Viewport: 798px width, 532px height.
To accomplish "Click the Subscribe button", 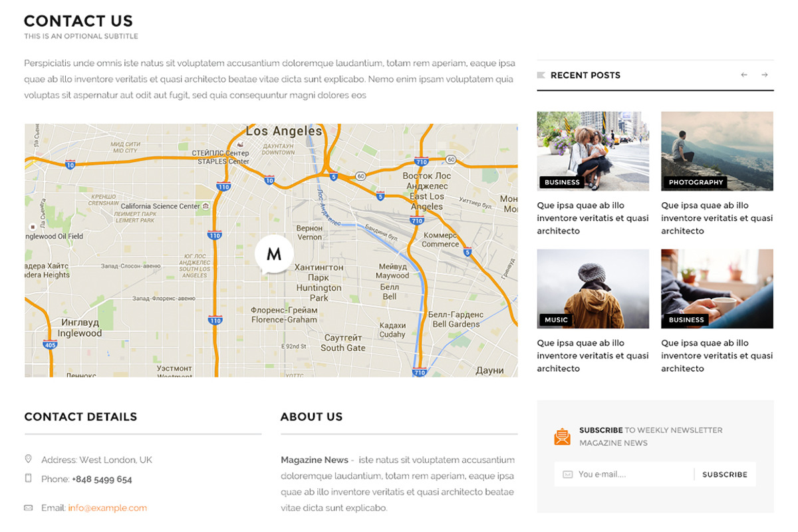I will click(x=725, y=474).
